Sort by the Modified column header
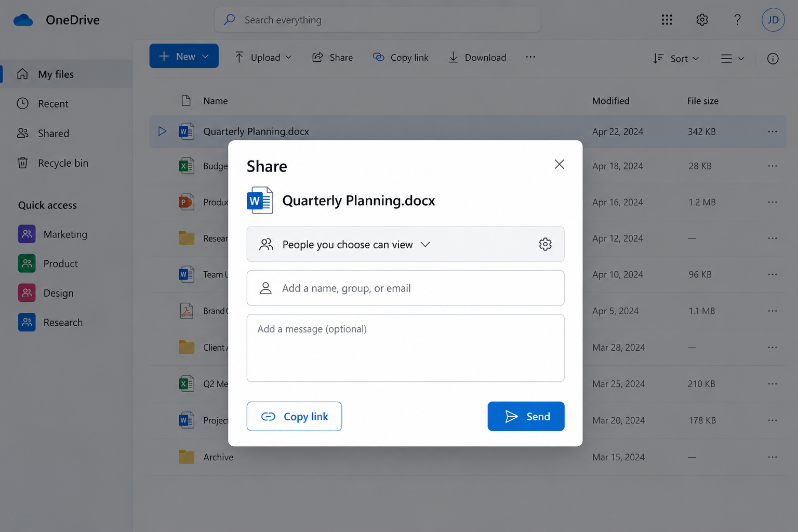Viewport: 798px width, 532px height. 611,101
